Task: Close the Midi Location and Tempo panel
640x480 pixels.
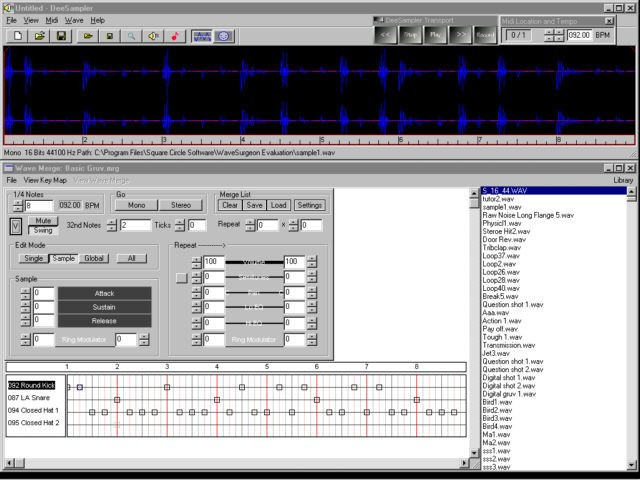Action: coord(609,21)
